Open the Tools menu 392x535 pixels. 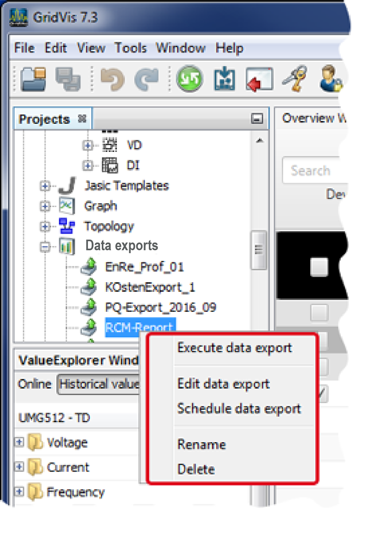(130, 48)
